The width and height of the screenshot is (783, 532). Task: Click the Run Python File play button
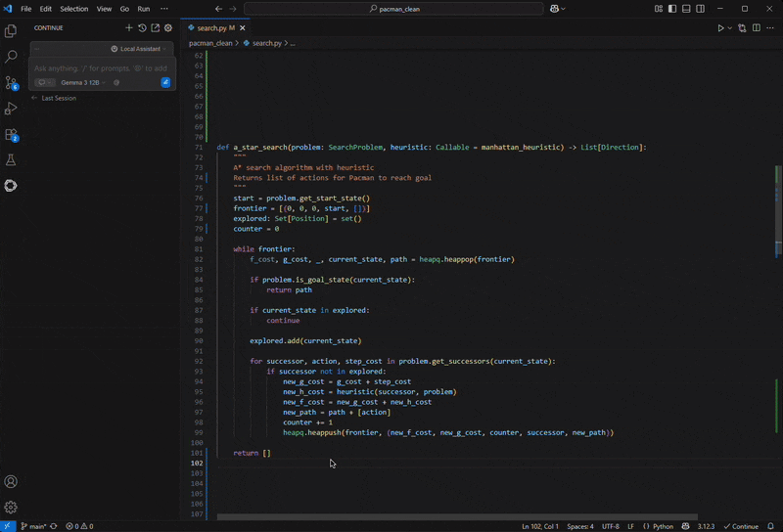click(720, 28)
